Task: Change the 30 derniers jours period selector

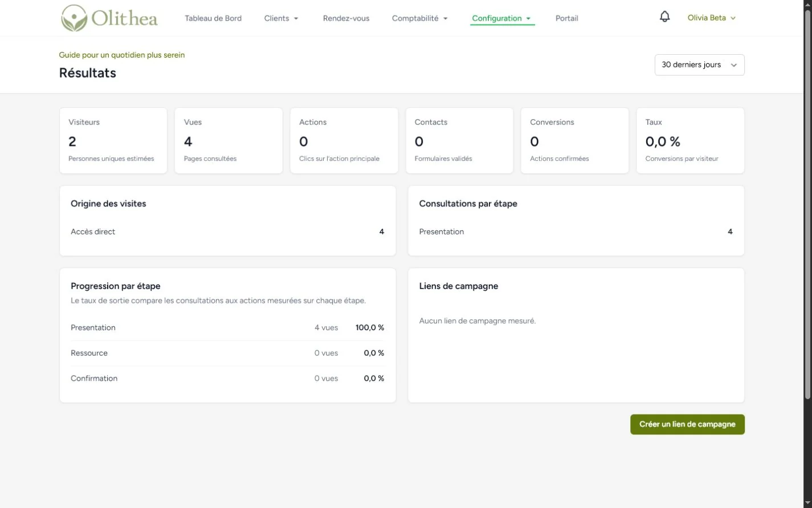Action: [699, 65]
